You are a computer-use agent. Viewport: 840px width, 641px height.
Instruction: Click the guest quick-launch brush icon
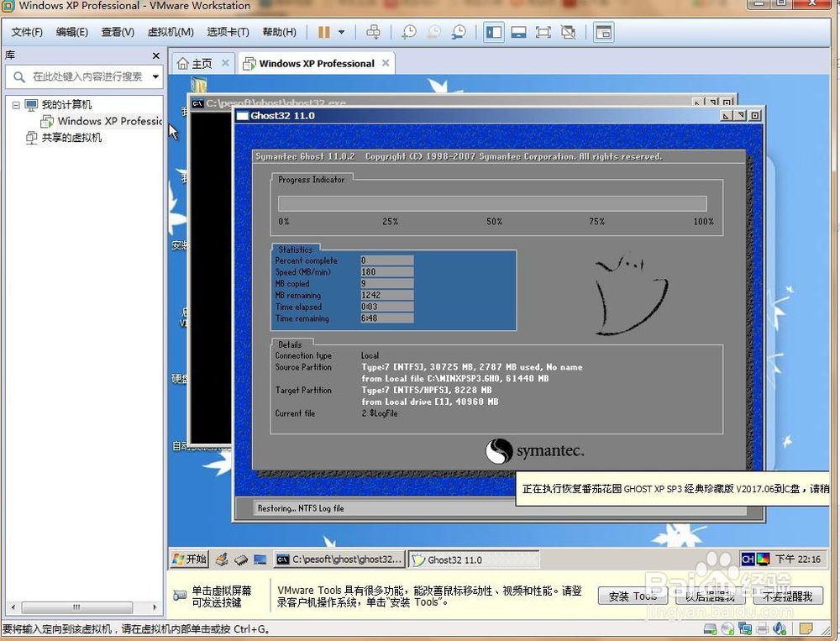(x=222, y=560)
